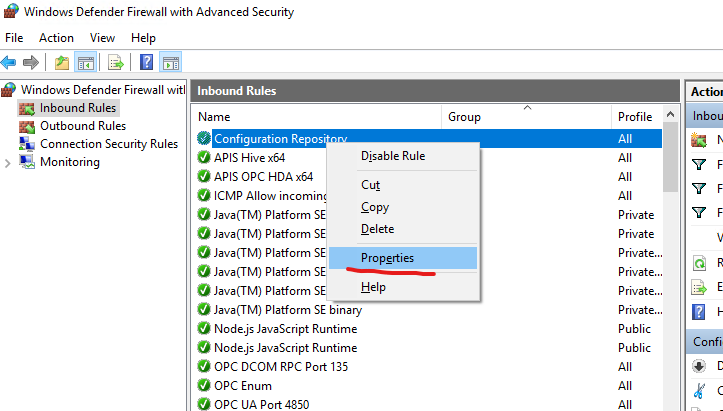Screen dimensions: 723x411
Task: Sort rules by the Group column header
Action: coord(464,117)
